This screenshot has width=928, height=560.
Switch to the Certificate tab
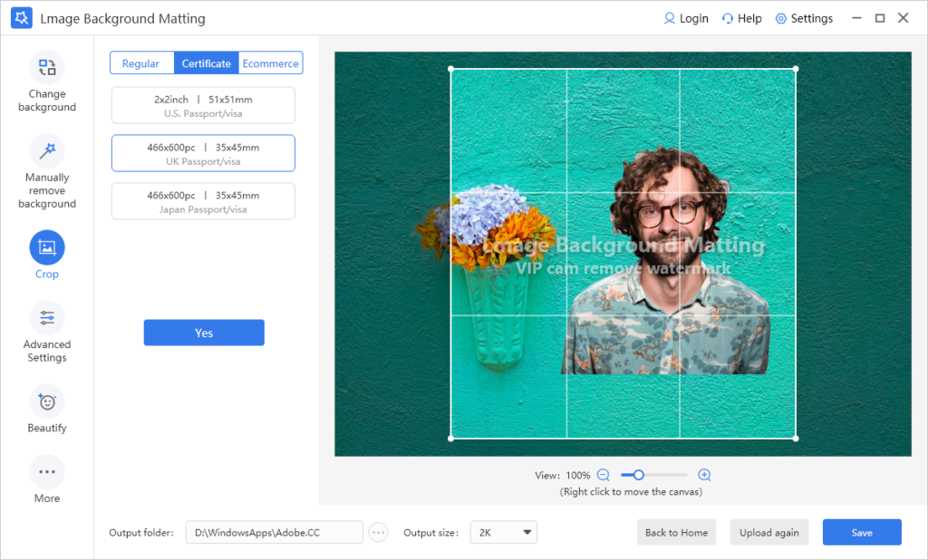pos(206,63)
